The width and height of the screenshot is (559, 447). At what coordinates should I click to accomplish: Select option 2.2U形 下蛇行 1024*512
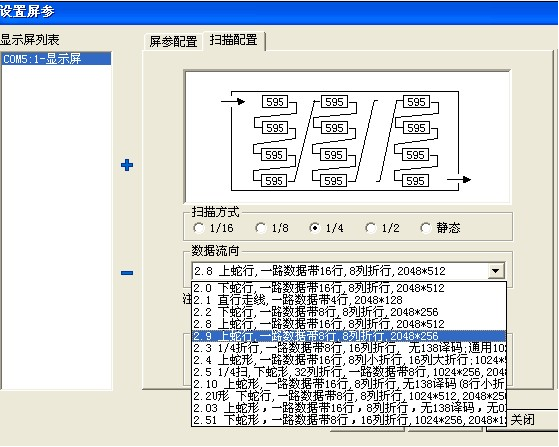(349, 396)
